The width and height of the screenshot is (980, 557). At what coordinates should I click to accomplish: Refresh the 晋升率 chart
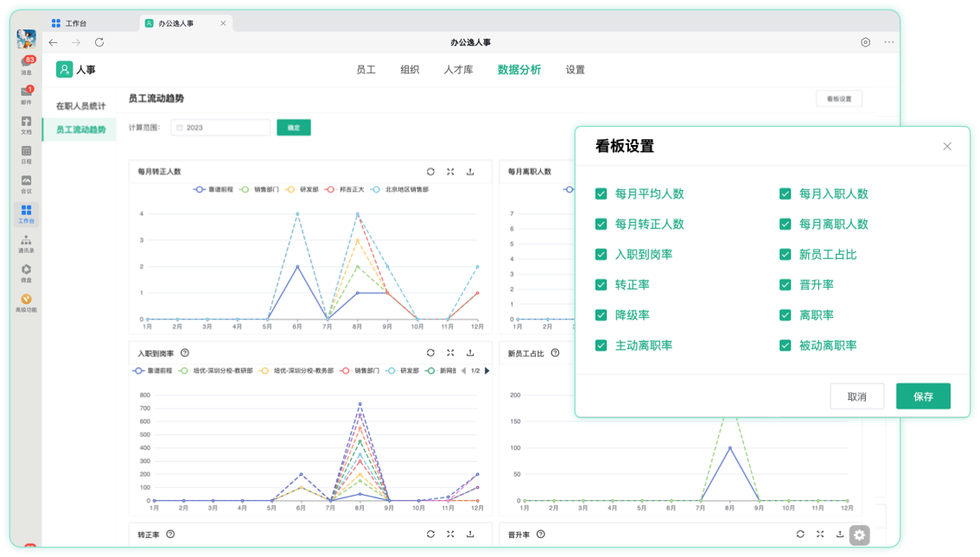pos(800,535)
